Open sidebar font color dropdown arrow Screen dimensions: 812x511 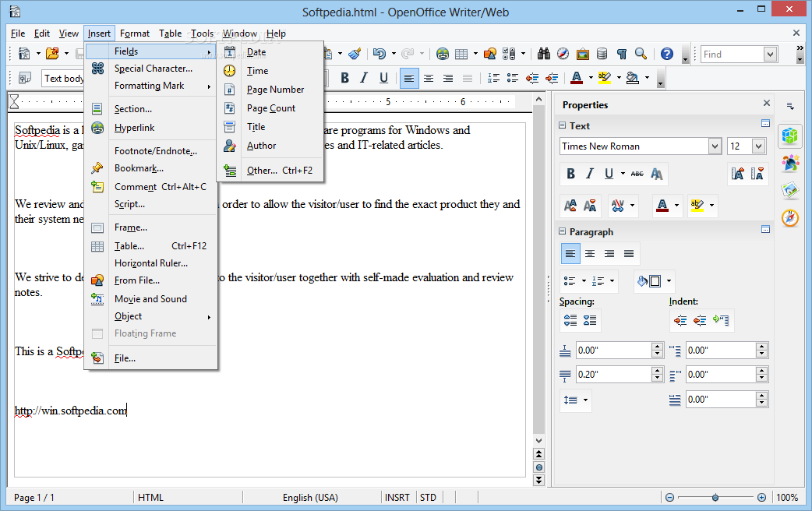[x=676, y=206]
